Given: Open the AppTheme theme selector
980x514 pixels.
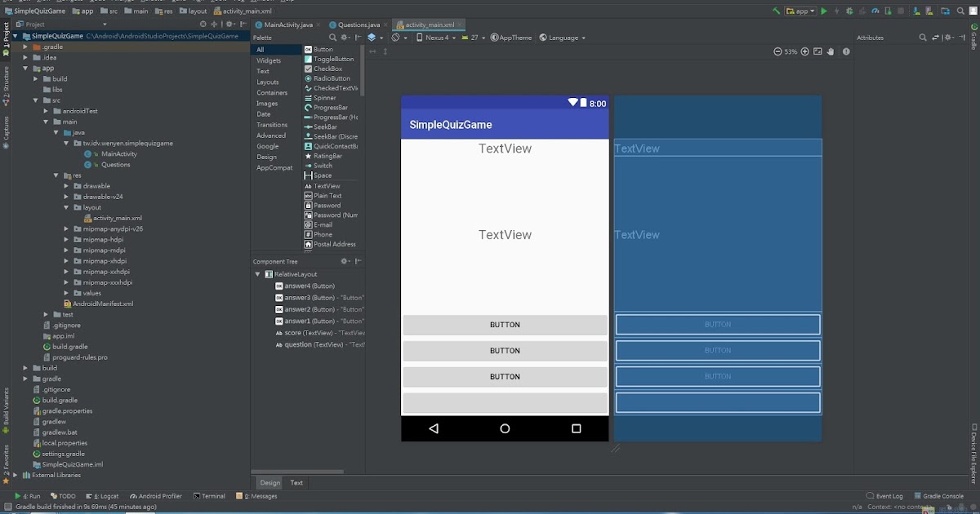Looking at the screenshot, I should pyautogui.click(x=510, y=38).
